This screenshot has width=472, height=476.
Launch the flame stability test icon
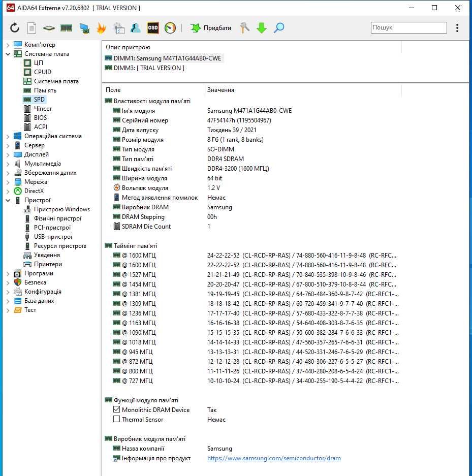[101, 28]
